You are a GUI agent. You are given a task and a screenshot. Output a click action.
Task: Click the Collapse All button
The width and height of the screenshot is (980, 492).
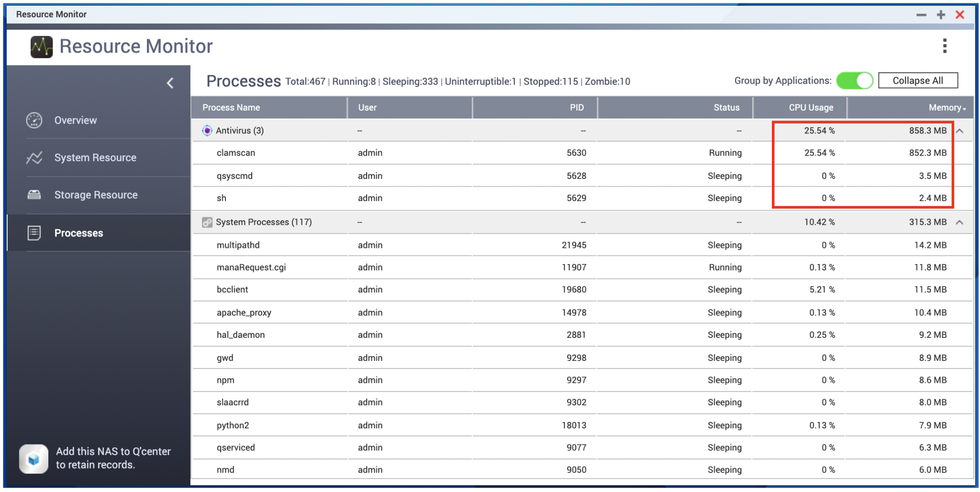(918, 80)
